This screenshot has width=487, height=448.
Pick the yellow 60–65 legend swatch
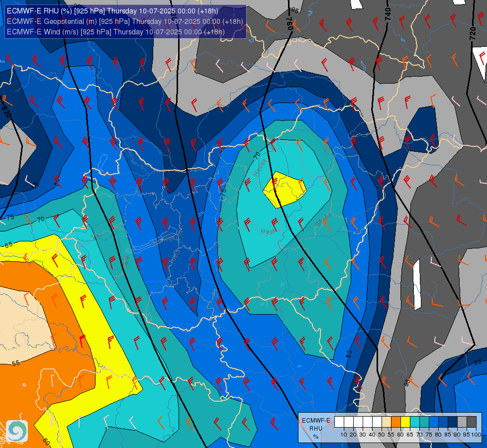[x=405, y=422]
